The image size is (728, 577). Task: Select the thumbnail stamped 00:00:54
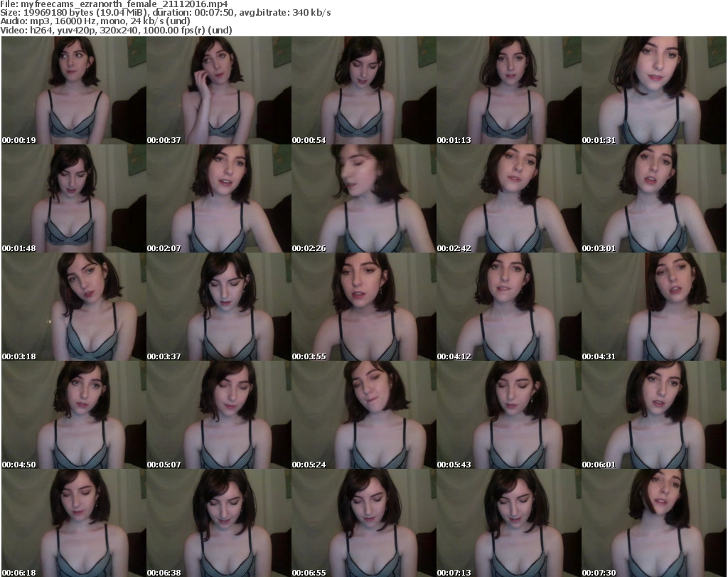tap(363, 90)
